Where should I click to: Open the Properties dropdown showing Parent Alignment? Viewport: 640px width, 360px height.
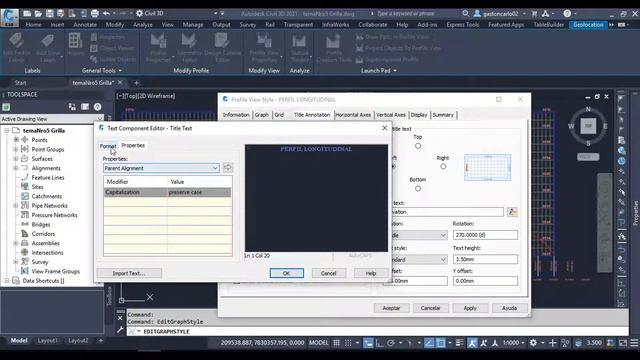click(161, 168)
